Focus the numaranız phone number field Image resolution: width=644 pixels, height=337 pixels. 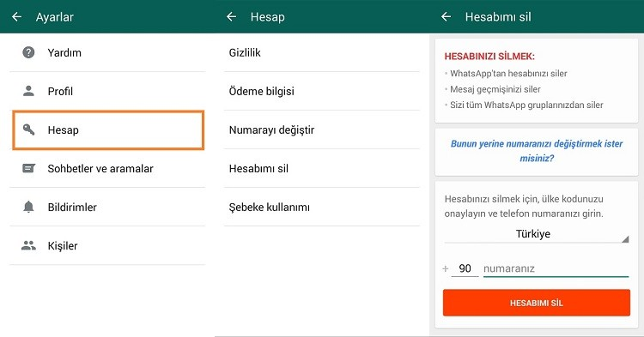click(x=556, y=268)
